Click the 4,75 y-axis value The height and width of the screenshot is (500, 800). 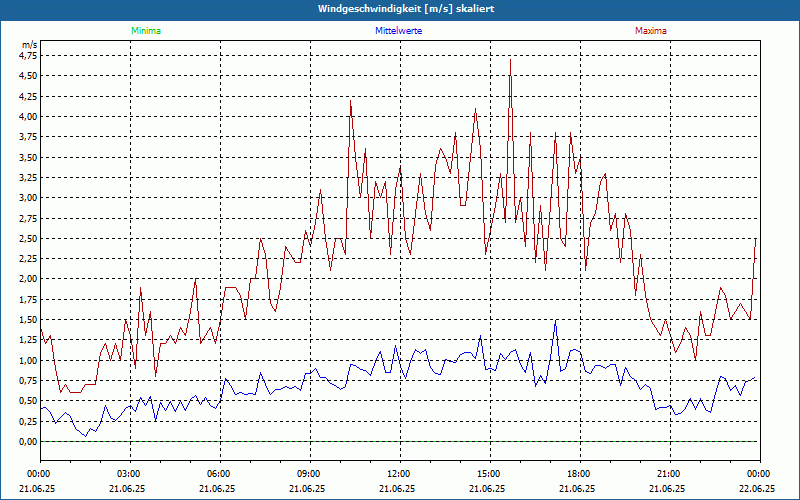29,56
